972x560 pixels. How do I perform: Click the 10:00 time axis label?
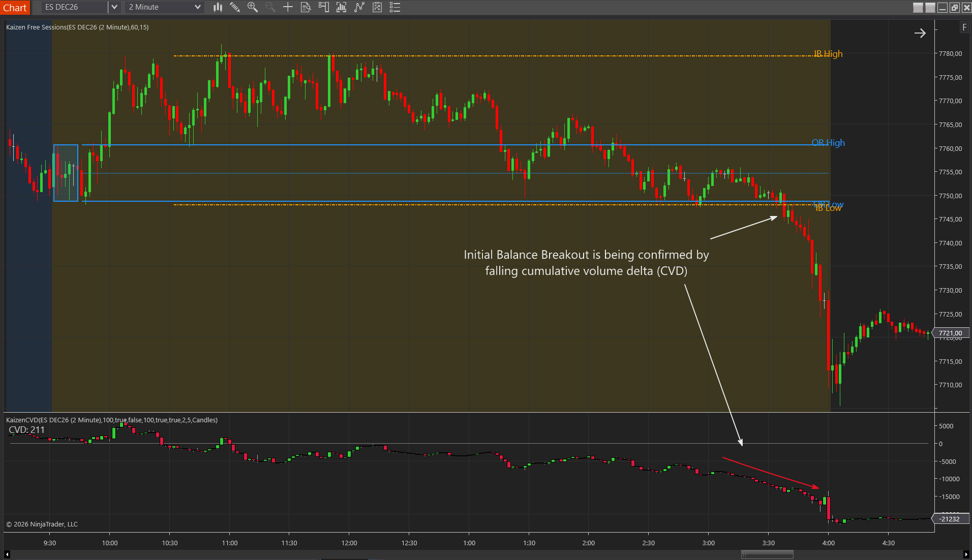pos(110,543)
